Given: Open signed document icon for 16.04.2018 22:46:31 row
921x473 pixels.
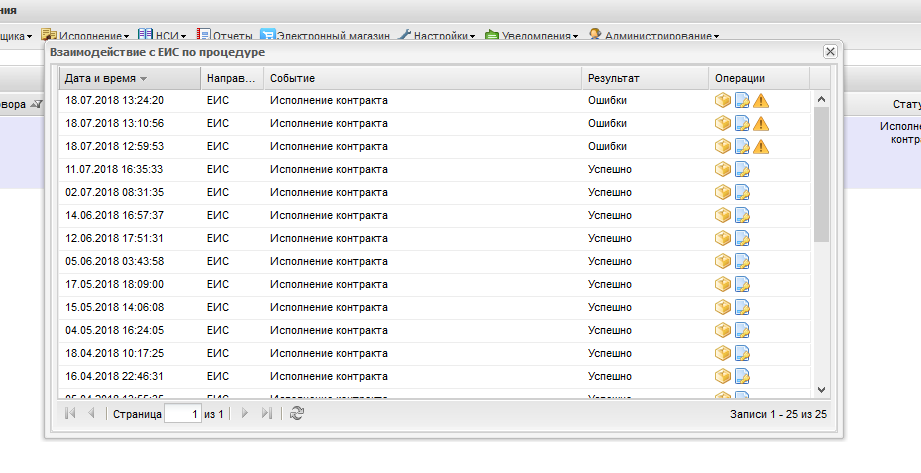Looking at the screenshot, I should [x=742, y=375].
